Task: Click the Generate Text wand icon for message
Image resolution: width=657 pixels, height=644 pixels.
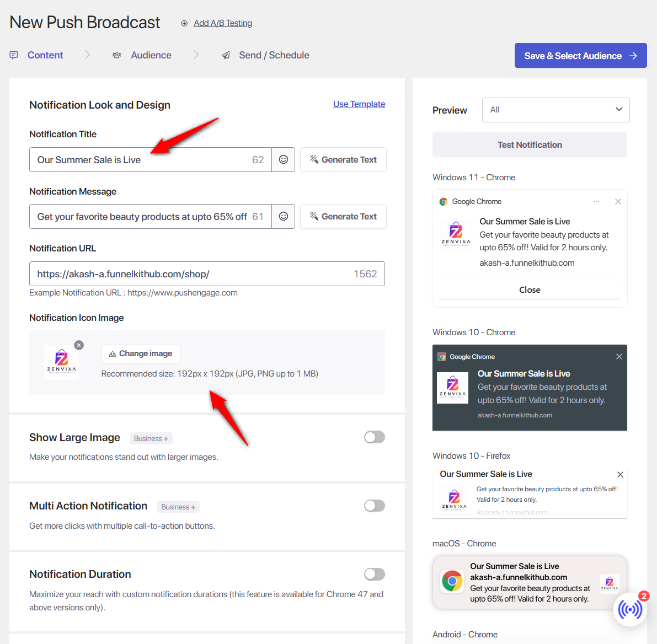Action: [x=313, y=216]
